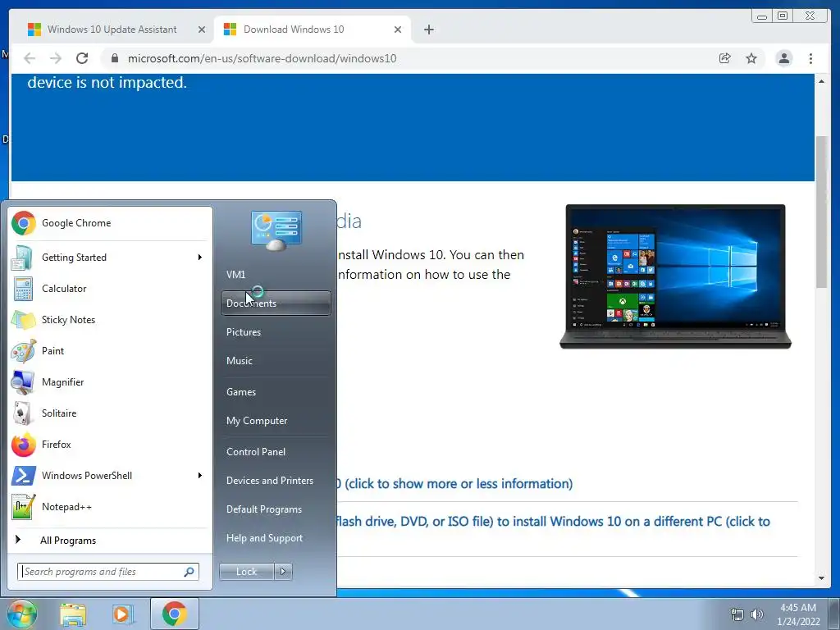
Task: Open Windows Explorer from taskbar
Action: [x=73, y=614]
